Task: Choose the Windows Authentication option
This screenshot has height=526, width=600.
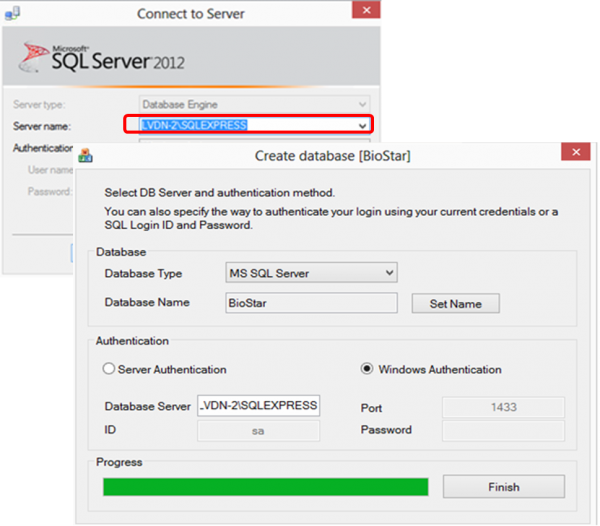Action: pos(367,370)
